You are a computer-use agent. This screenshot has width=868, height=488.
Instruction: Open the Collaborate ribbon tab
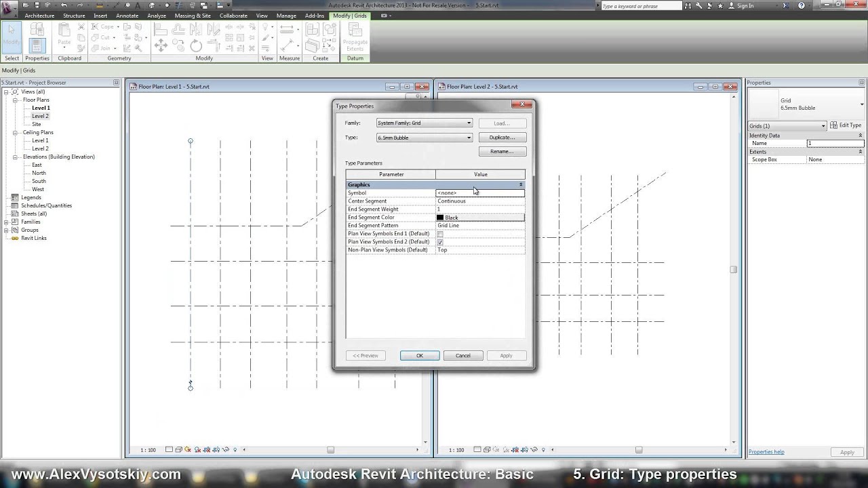[x=233, y=16]
